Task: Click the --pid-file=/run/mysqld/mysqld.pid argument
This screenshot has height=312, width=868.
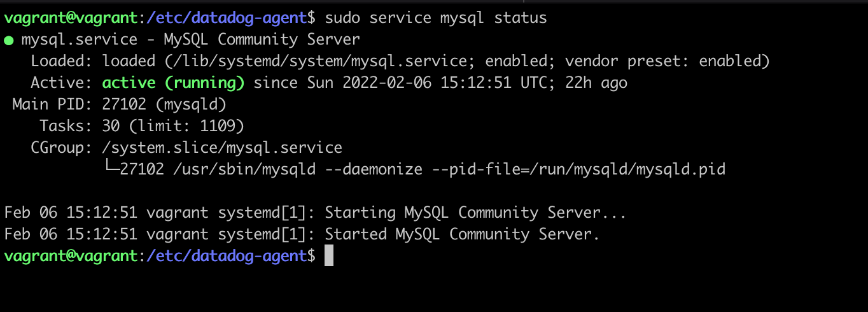Action: pos(578,169)
